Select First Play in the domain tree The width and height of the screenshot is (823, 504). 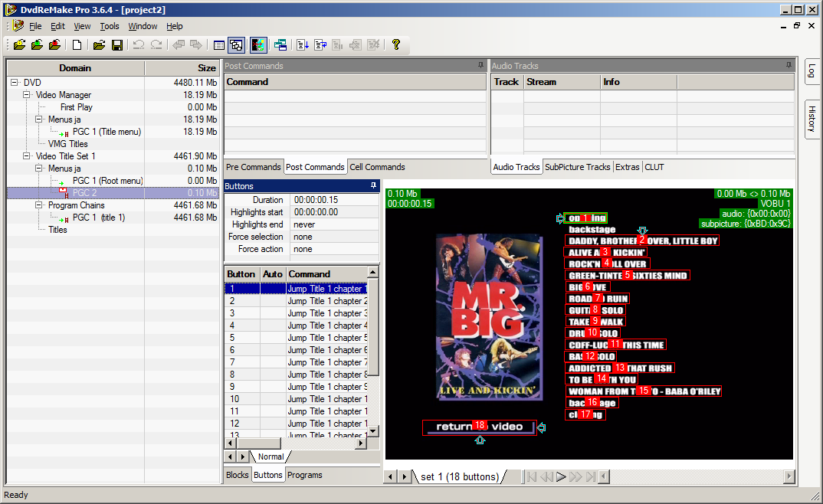click(77, 107)
